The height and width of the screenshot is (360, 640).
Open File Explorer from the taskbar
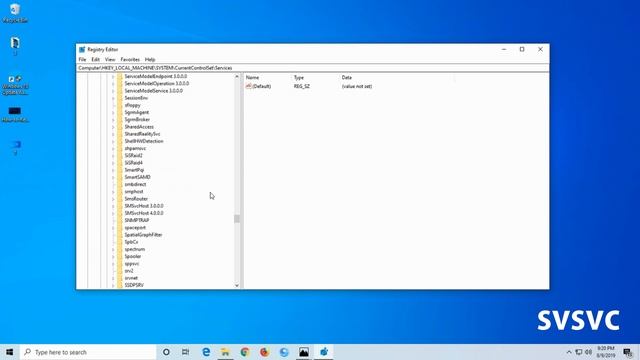coord(225,352)
